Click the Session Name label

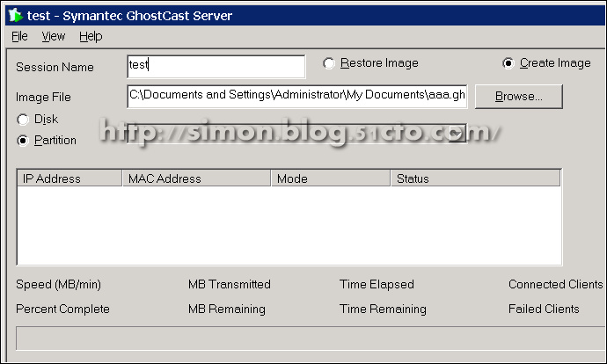pos(55,67)
